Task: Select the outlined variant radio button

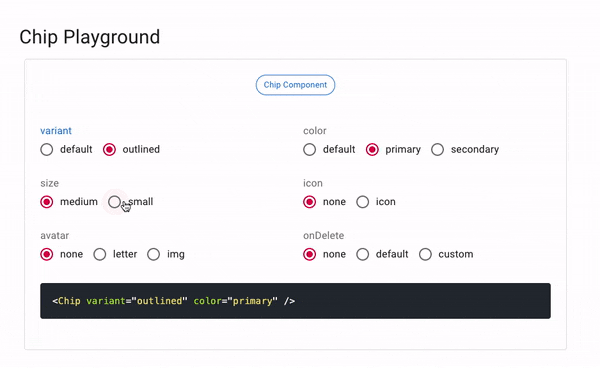Action: (x=109, y=149)
